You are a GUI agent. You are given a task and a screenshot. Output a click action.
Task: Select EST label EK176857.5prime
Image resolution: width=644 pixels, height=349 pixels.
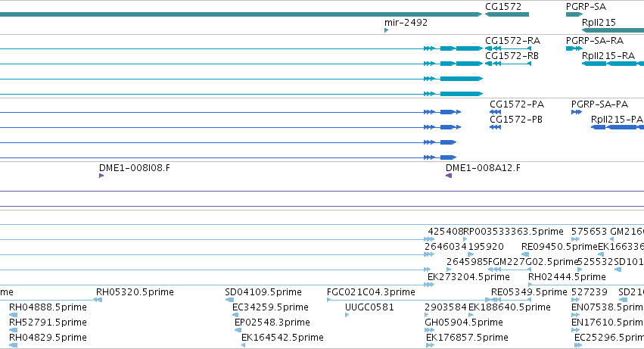point(467,338)
